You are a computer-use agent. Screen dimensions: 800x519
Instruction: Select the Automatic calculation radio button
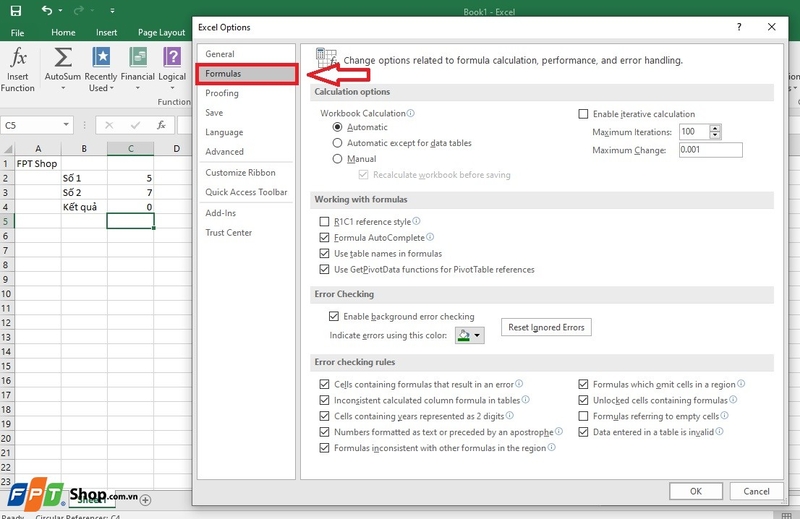pos(337,127)
